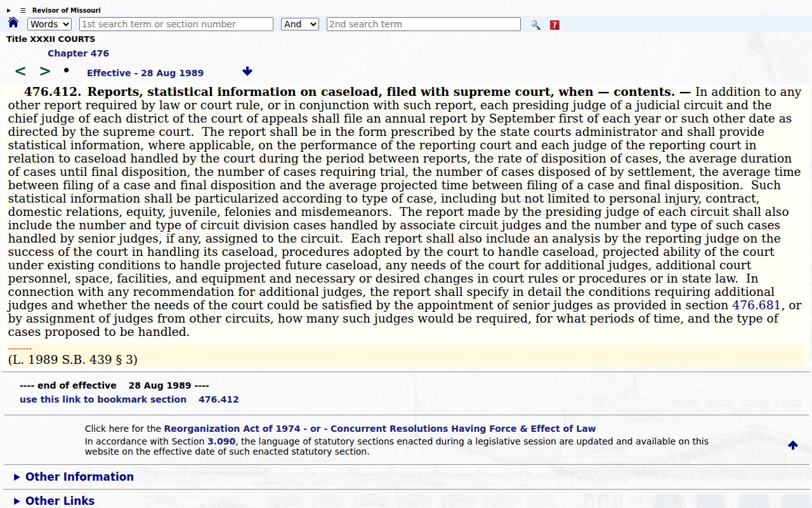Open the Chapter 476 link
The height and width of the screenshot is (508, 812).
tap(78, 53)
